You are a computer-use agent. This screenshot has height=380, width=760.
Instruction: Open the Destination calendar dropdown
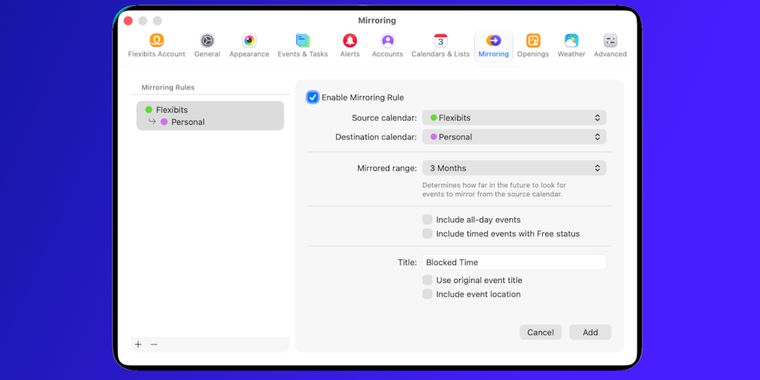point(514,137)
